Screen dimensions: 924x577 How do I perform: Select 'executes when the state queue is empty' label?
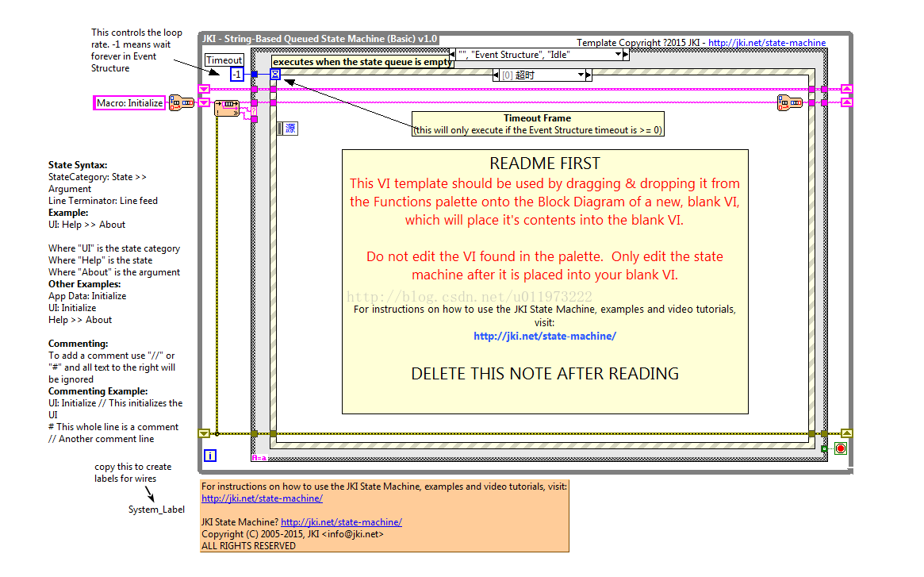pos(362,62)
